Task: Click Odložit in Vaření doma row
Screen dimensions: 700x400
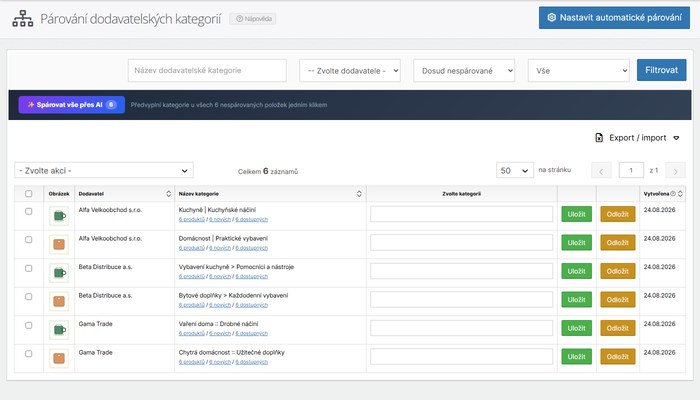Action: 617,328
